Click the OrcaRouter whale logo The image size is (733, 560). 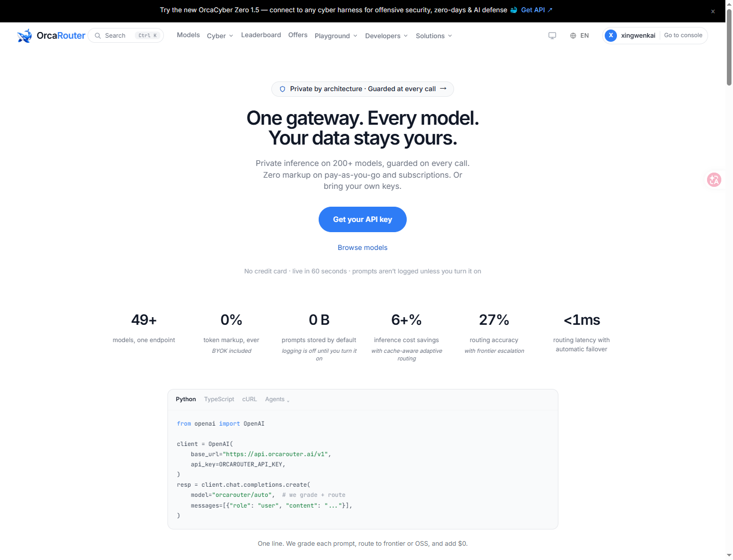24,36
